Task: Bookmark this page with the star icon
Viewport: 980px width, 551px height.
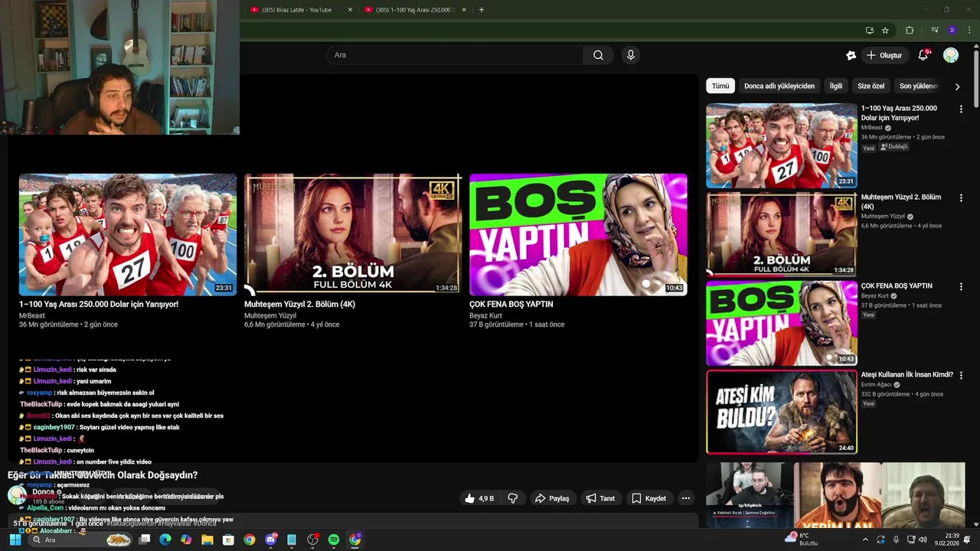Action: [885, 31]
